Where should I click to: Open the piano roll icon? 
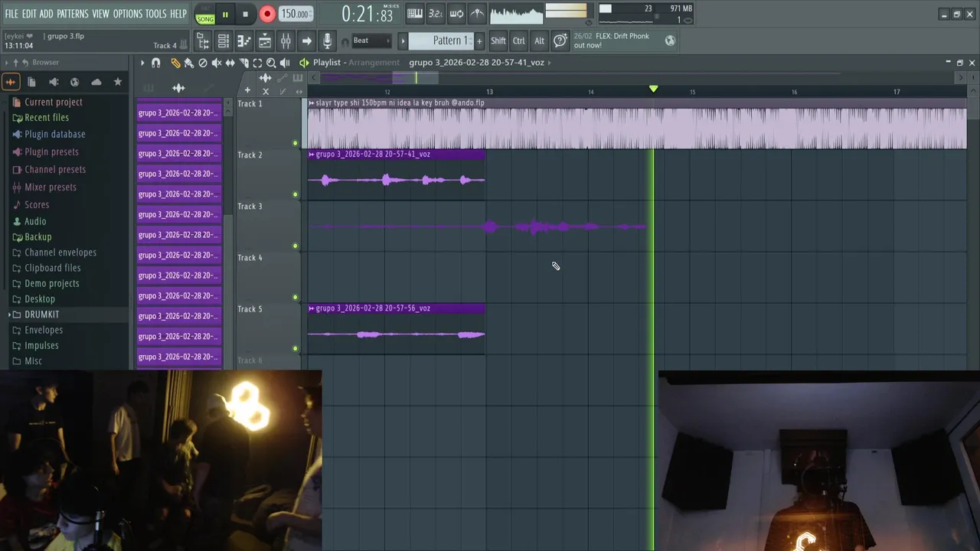[244, 41]
